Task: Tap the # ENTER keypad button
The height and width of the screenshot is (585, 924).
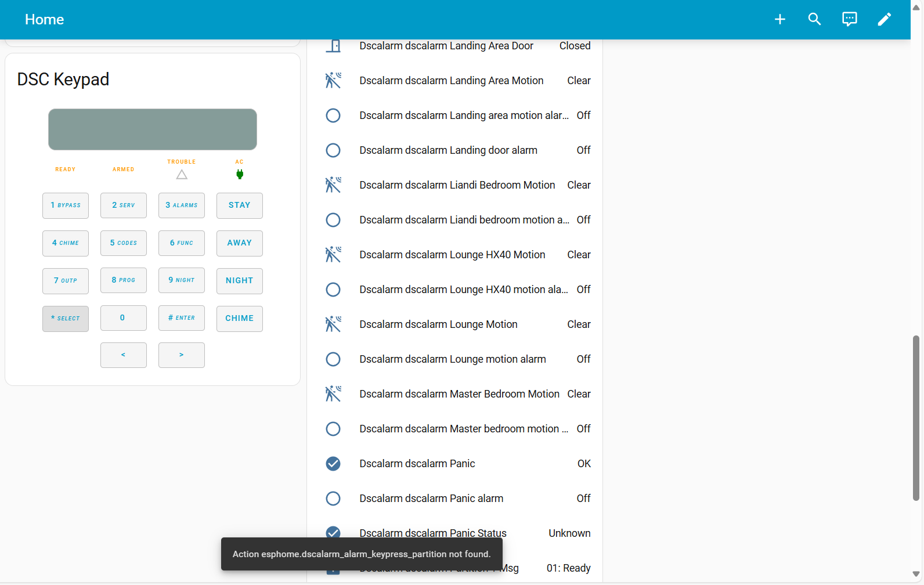Action: click(x=182, y=318)
